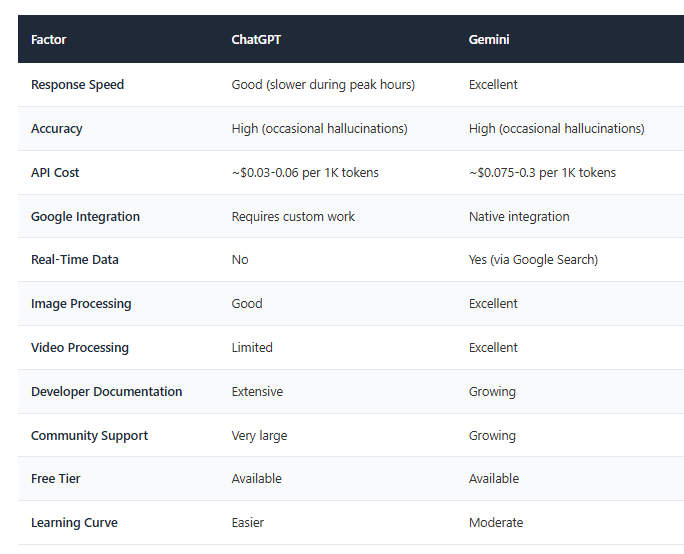Viewport: 684px width, 554px height.
Task: Click the "Requires custom work" cell
Action: (x=293, y=217)
